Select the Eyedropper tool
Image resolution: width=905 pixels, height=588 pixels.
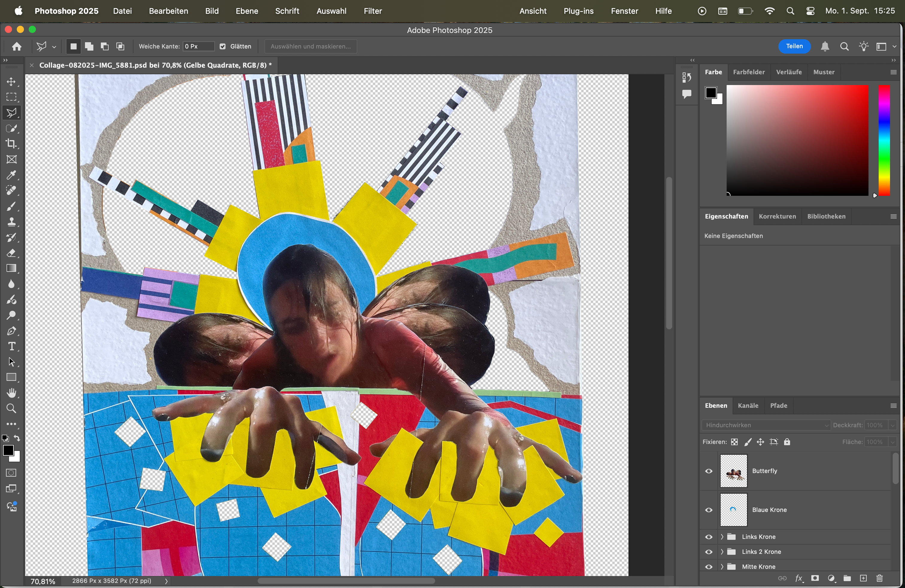pyautogui.click(x=11, y=175)
